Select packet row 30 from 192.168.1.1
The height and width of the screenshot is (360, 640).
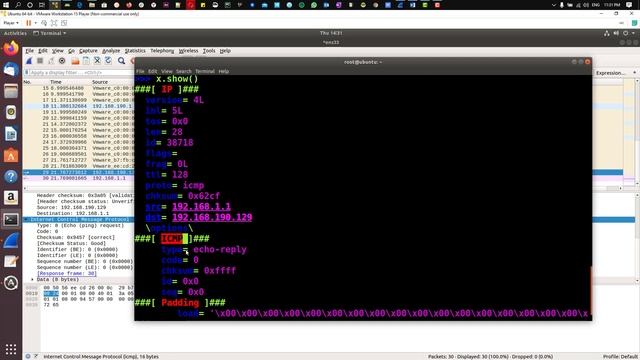click(78, 178)
